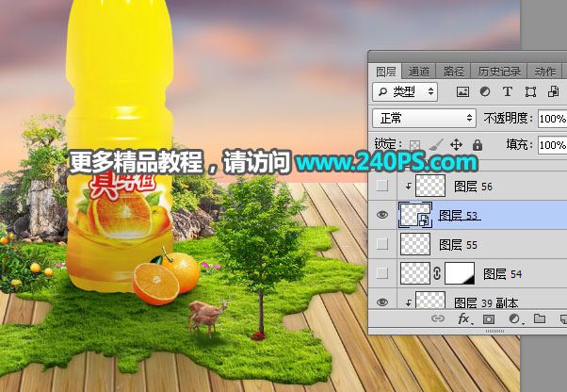
Task: Select 图层 39 副本 thumbnail
Action: click(430, 301)
